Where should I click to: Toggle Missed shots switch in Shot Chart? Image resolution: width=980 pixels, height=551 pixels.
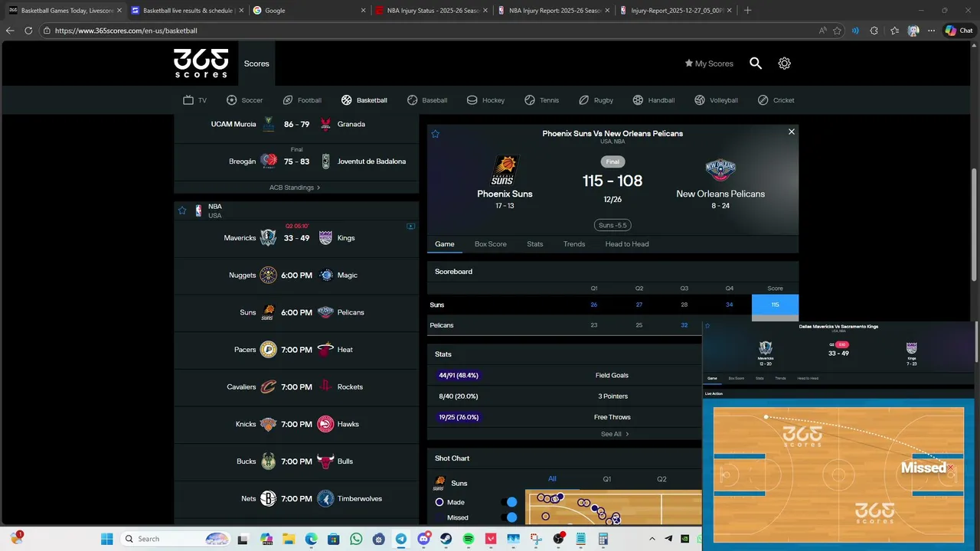(x=508, y=517)
